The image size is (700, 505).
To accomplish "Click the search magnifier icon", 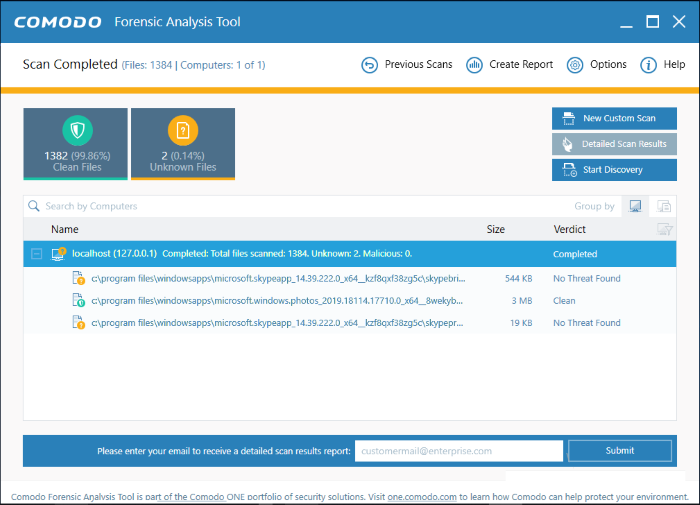I will pos(33,206).
